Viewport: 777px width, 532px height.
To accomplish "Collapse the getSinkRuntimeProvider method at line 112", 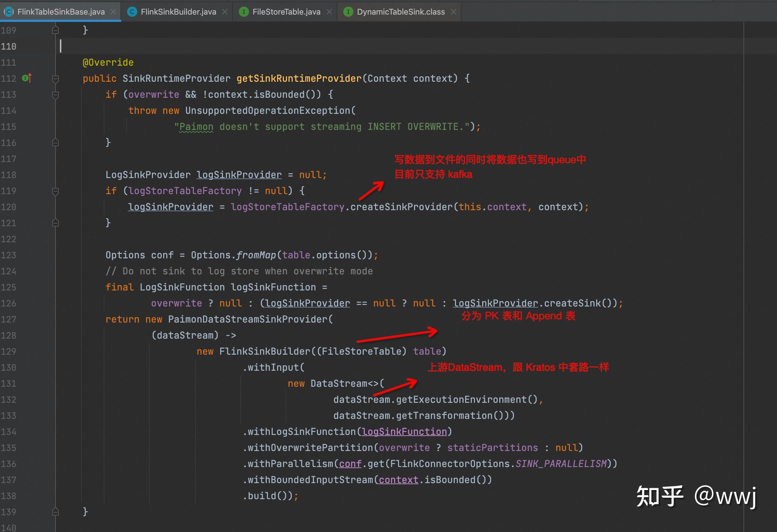I will click(55, 79).
